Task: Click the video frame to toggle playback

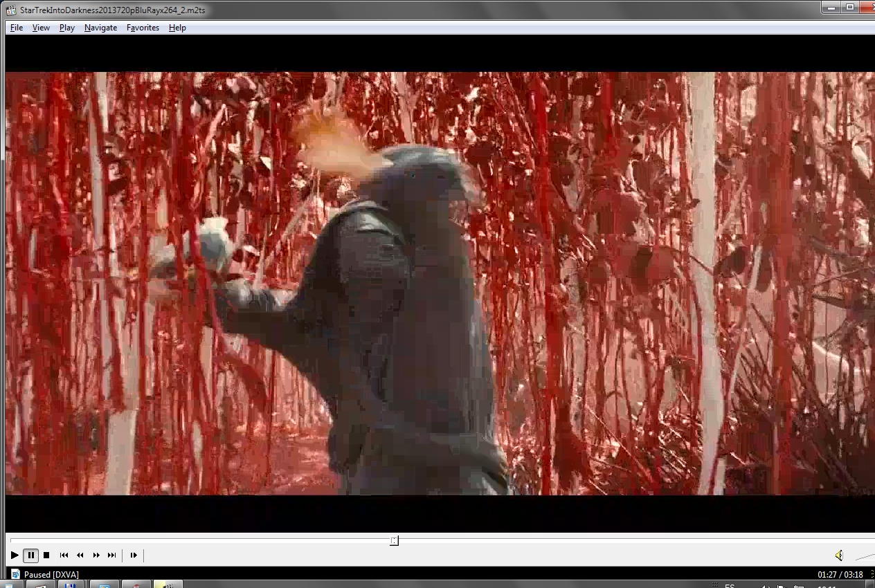Action: (x=440, y=284)
